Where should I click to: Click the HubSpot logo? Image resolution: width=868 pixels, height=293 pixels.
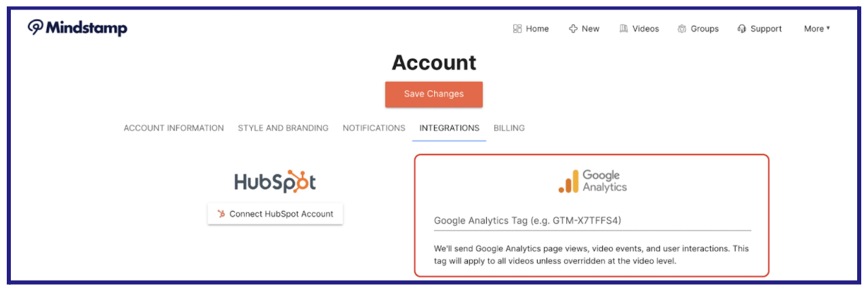pos(275,182)
